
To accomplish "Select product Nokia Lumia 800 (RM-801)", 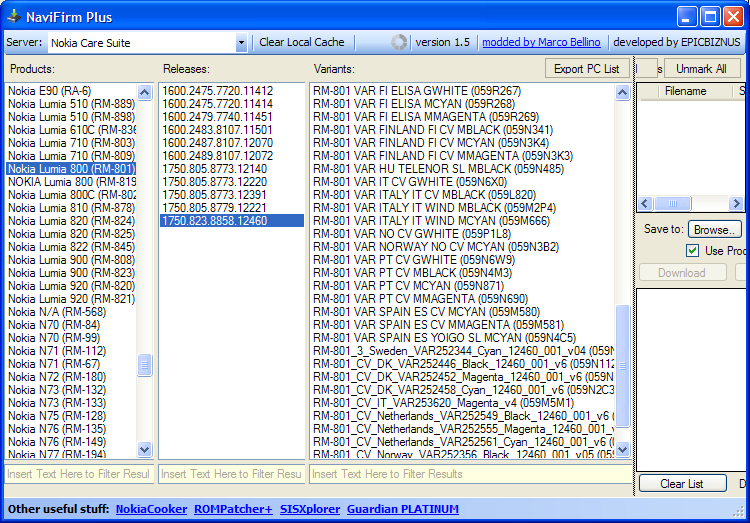I will 71,169.
